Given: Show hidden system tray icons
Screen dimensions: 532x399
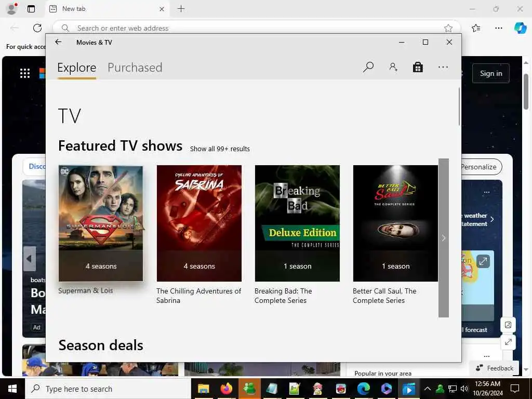Looking at the screenshot, I should point(428,389).
